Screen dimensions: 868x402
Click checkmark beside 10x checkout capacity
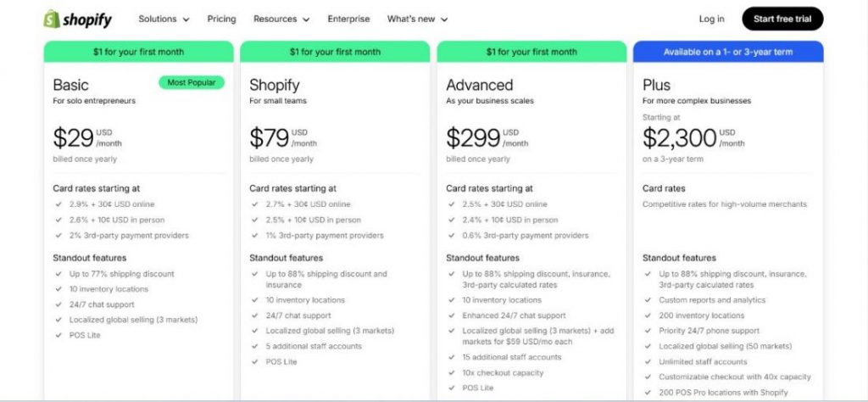click(452, 372)
